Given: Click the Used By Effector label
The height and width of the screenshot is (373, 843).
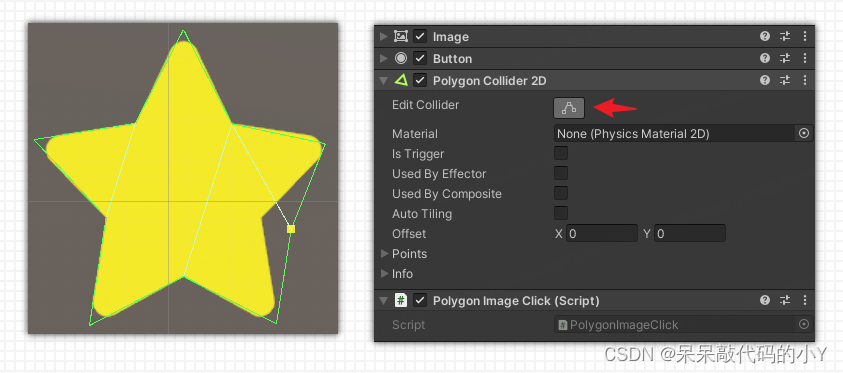Looking at the screenshot, I should click(x=439, y=174).
